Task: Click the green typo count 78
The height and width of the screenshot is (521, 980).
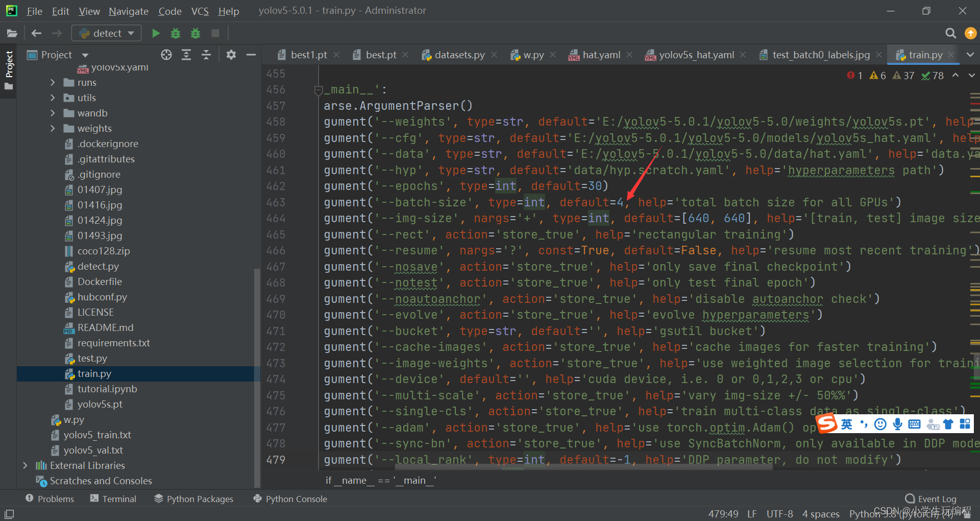Action: (x=933, y=76)
